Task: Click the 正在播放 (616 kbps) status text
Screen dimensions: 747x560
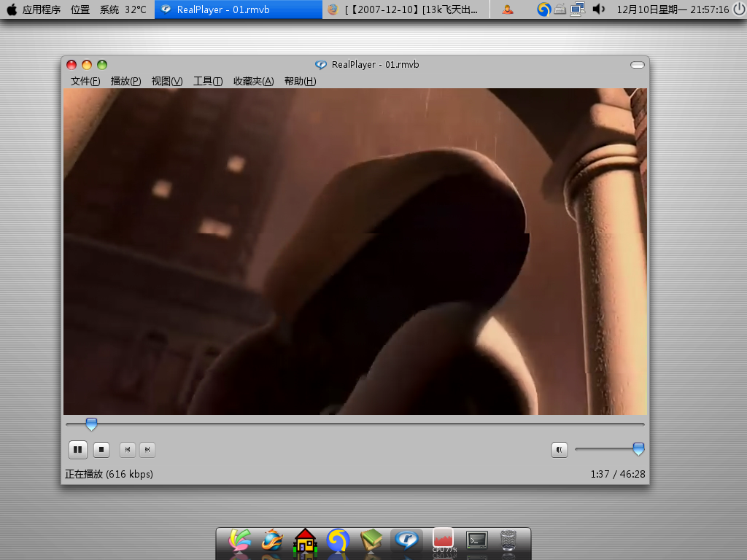Action: tap(109, 474)
